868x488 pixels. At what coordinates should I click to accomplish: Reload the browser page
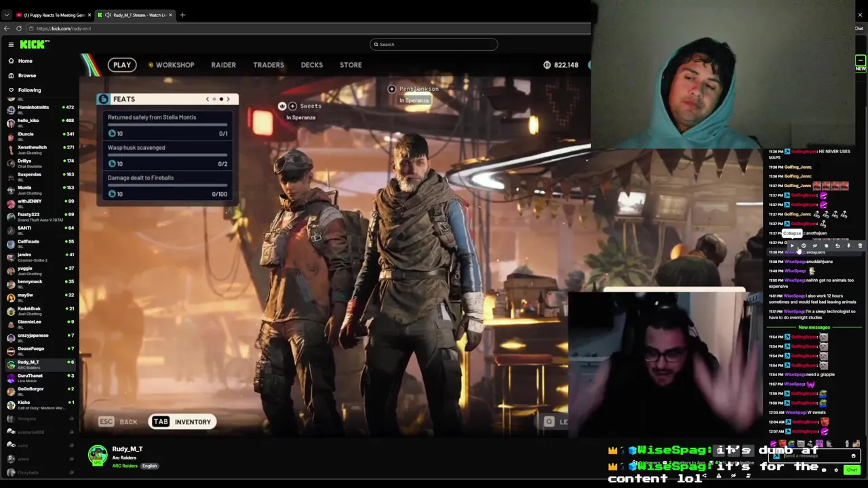pyautogui.click(x=19, y=28)
